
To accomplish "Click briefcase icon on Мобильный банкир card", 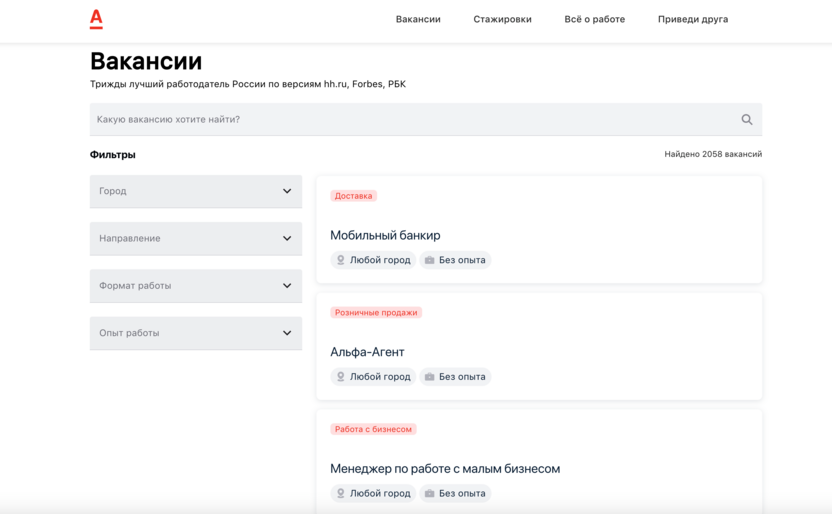I will pos(429,260).
